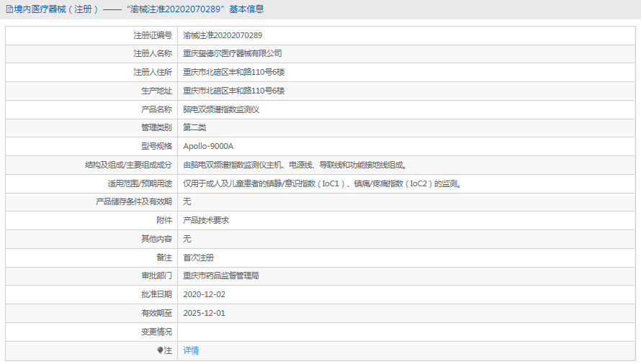641x364 pixels.
Task: Select the intended use text starting 仅用于成人及儿童患者
Action: pyautogui.click(x=322, y=184)
